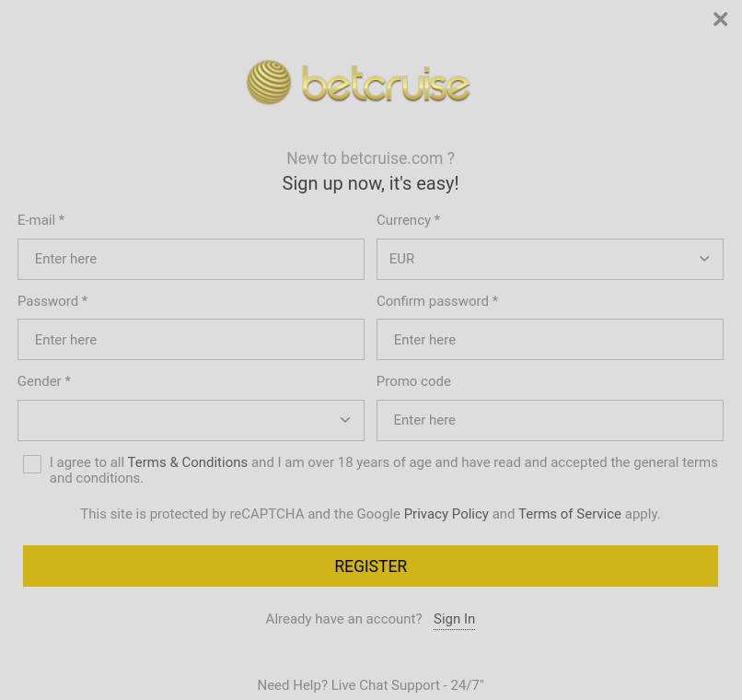Focus the Promo code input field

(x=550, y=420)
